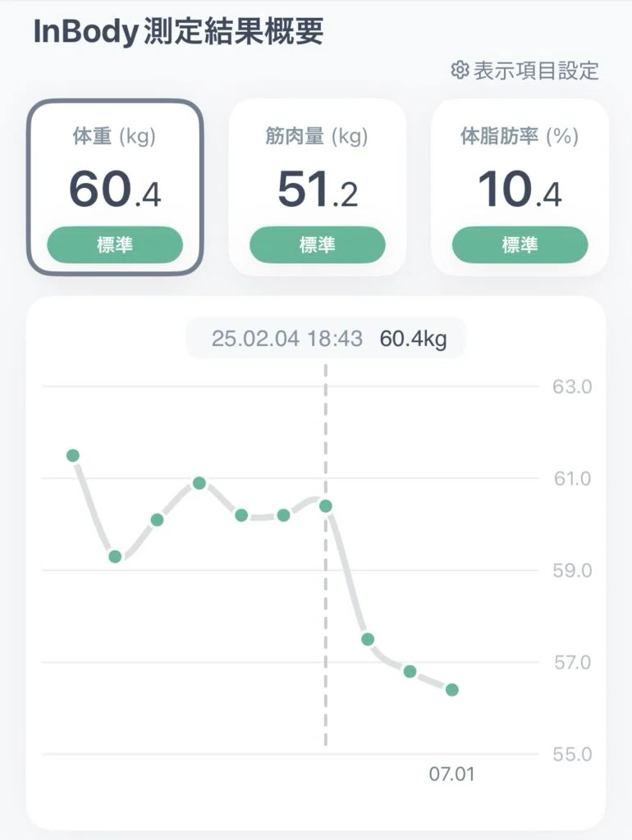The image size is (632, 840).
Task: Tap the 標準 badge under 体脂肪率
Action: click(x=520, y=244)
